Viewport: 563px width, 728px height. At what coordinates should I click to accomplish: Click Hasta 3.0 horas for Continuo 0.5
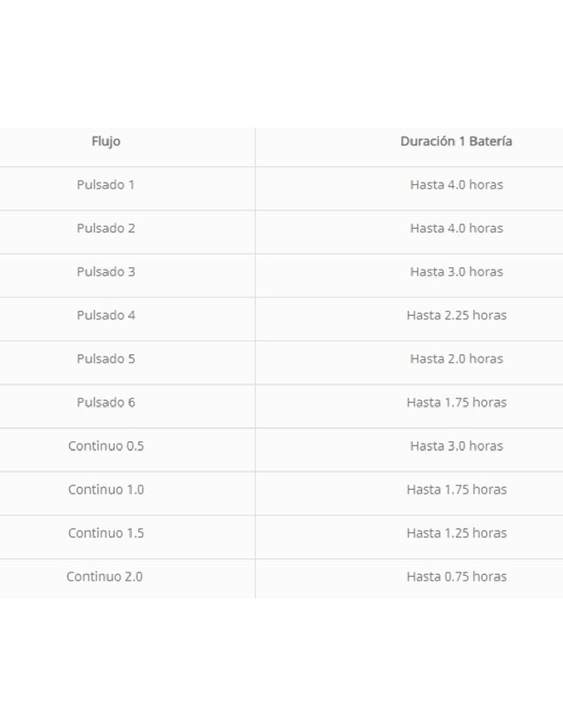click(456, 446)
